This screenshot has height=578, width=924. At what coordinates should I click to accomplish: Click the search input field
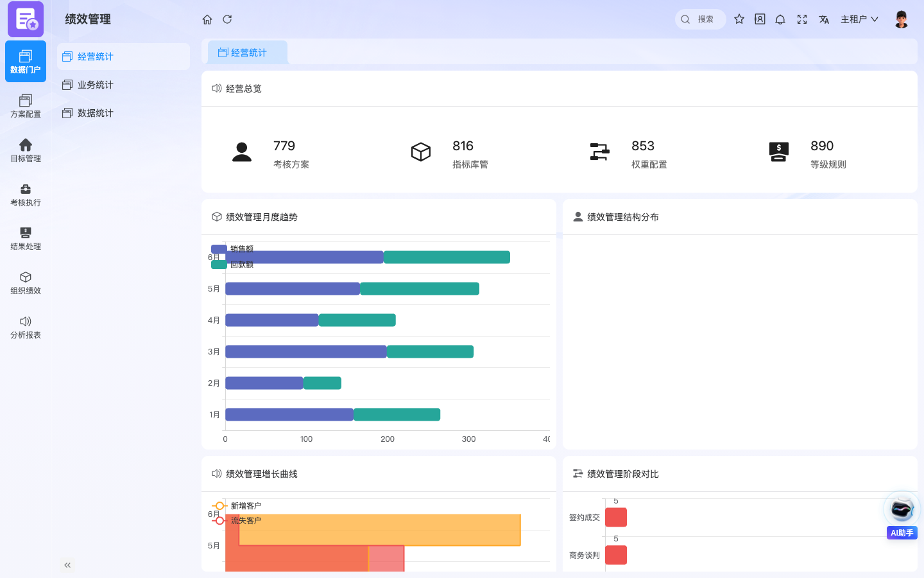(x=701, y=19)
